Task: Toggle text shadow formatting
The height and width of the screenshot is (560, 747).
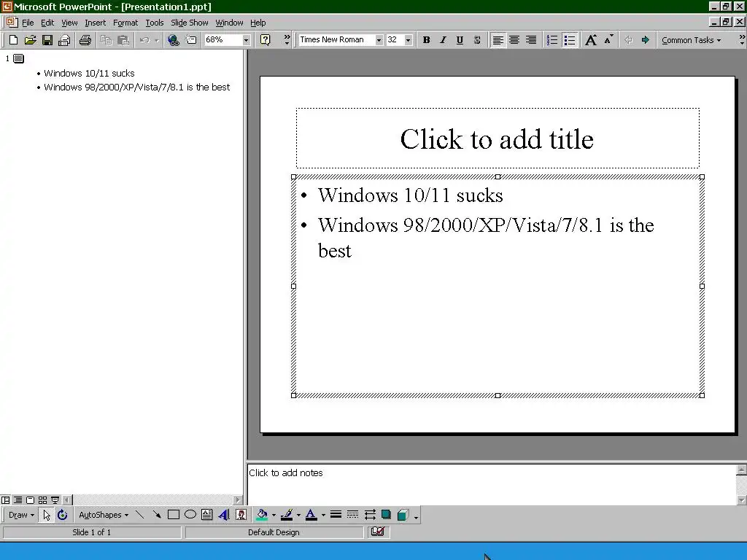Action: coord(477,40)
